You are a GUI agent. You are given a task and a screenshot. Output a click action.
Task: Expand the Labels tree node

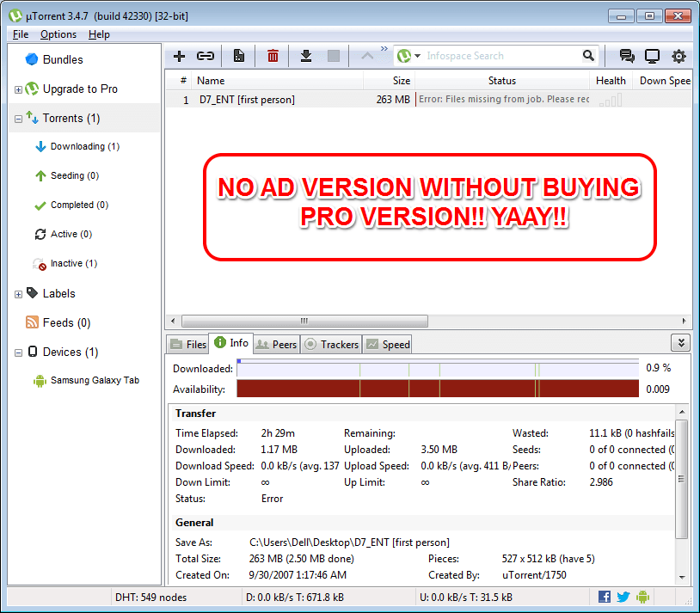pyautogui.click(x=18, y=294)
